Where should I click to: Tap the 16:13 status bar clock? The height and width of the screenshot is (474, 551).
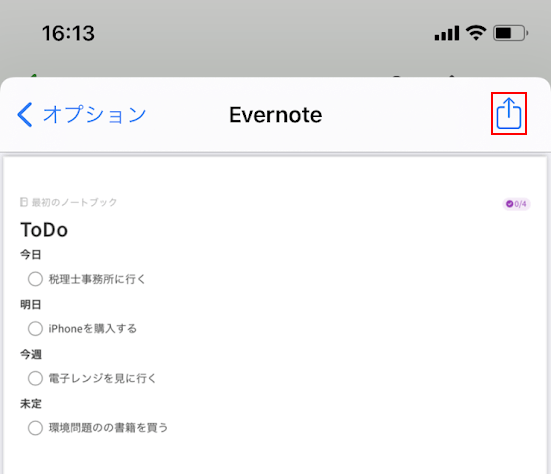click(69, 33)
